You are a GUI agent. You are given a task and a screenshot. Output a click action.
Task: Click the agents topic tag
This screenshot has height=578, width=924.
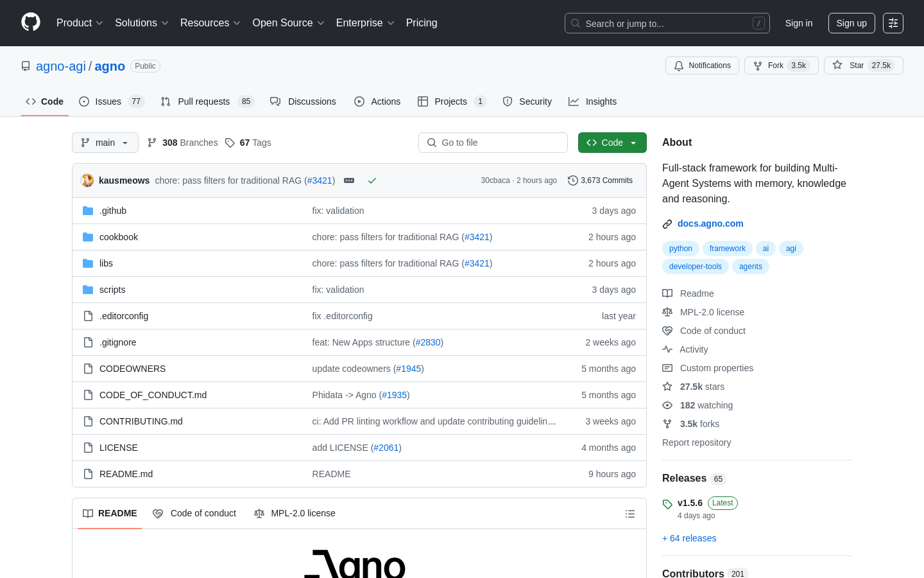(x=751, y=267)
